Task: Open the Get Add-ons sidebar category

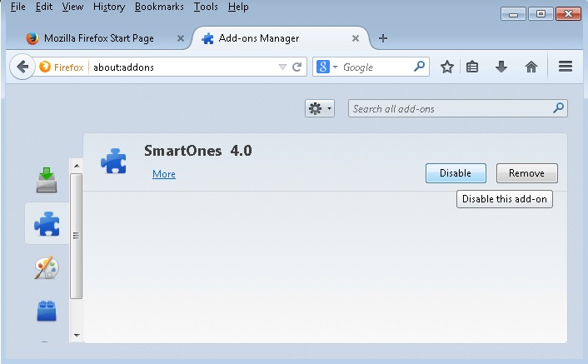Action: [47, 180]
